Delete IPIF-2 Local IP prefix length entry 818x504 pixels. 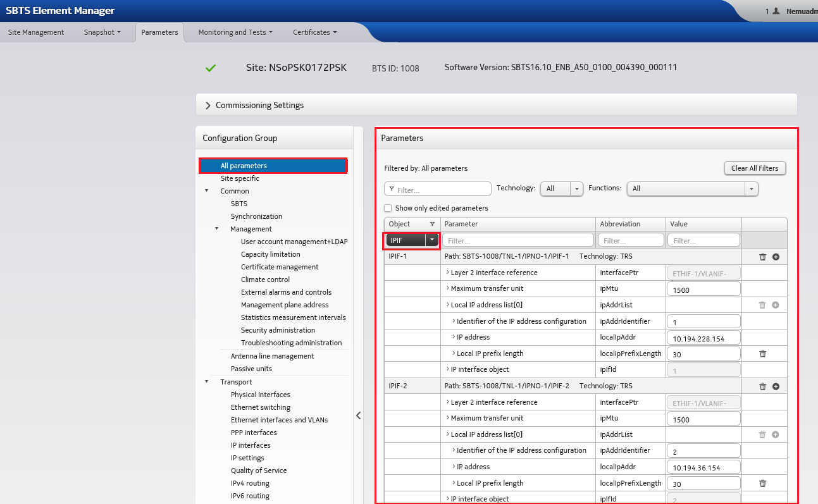764,483
